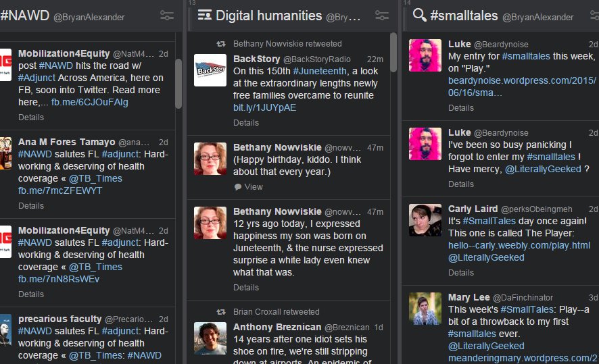599x364 pixels.
Task: Open Carly Laird user name
Action: click(473, 209)
